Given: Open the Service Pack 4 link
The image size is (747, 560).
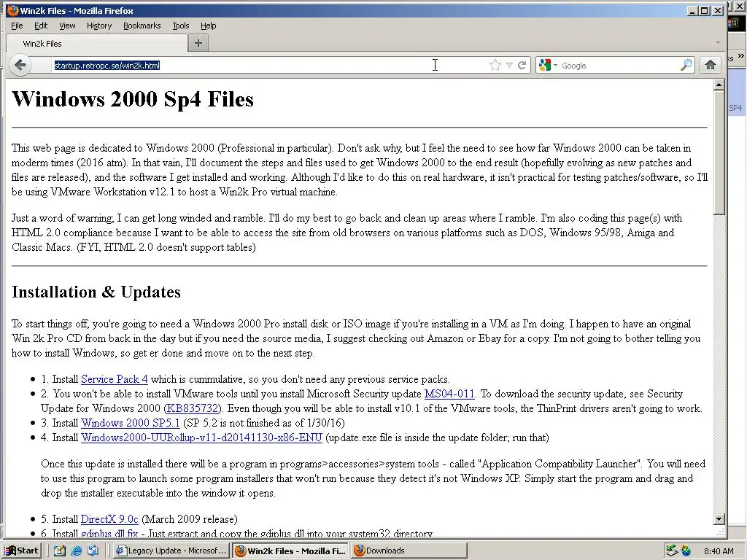Looking at the screenshot, I should [x=115, y=379].
